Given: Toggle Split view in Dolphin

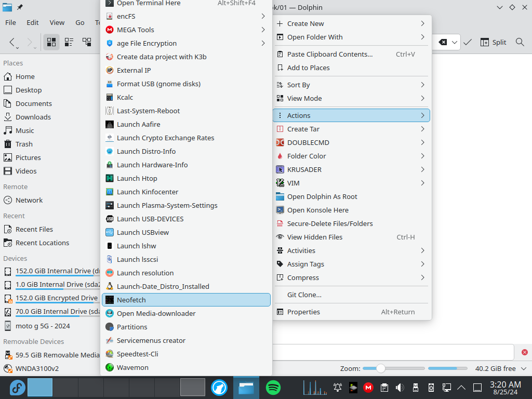Looking at the screenshot, I should pos(493,42).
